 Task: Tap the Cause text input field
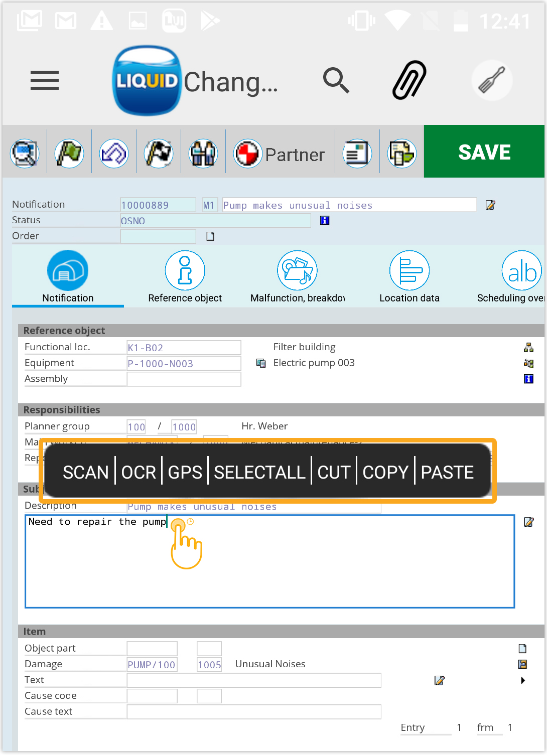pyautogui.click(x=254, y=712)
